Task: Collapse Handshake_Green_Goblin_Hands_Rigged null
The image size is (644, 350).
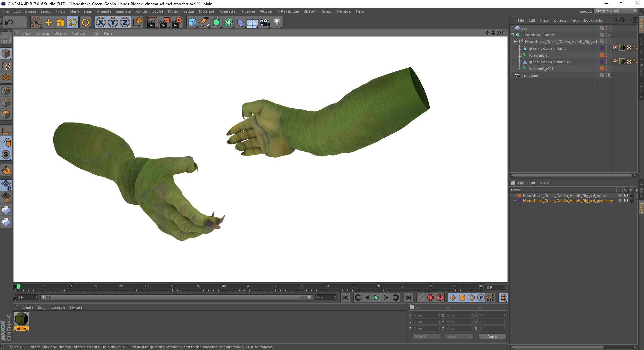Action: [516, 42]
